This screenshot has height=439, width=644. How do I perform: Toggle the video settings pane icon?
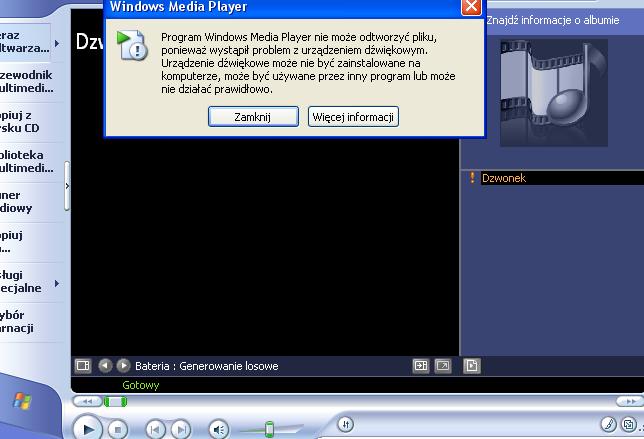click(x=83, y=365)
